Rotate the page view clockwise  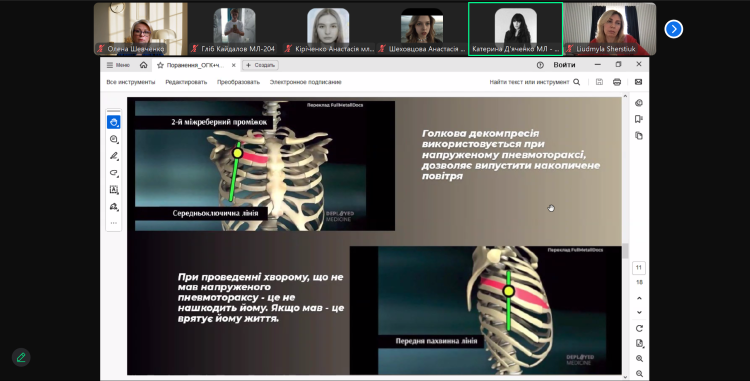[639, 328]
